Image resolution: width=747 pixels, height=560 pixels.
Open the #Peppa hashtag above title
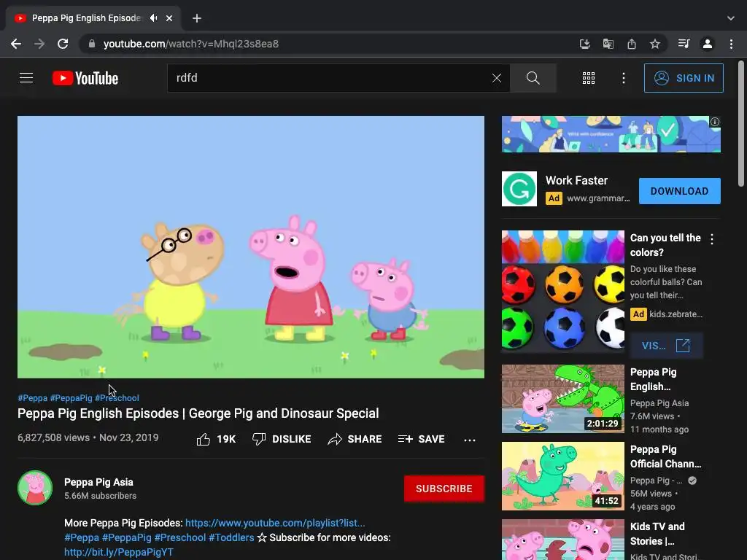click(x=32, y=397)
